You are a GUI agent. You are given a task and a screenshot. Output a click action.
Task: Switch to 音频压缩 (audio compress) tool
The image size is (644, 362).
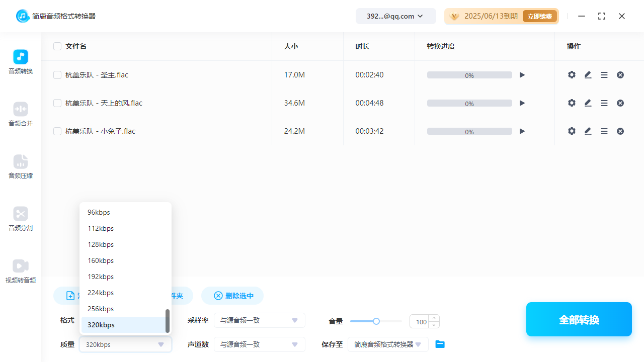[x=20, y=167]
